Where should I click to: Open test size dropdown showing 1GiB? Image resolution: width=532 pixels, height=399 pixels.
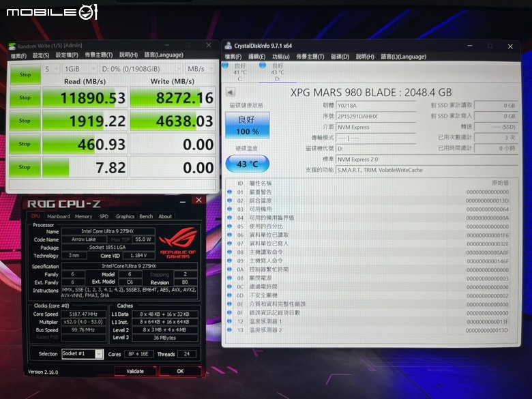(x=80, y=69)
